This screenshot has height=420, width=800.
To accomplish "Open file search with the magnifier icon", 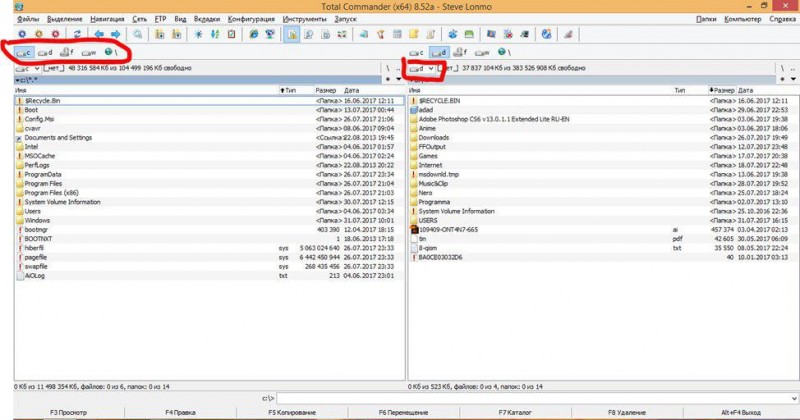I will pos(138,34).
